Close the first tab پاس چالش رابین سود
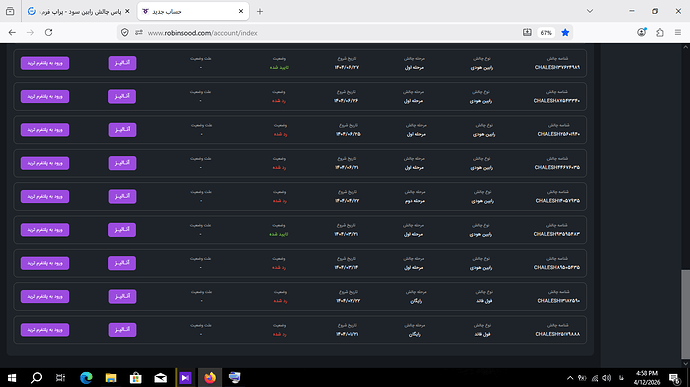The width and height of the screenshot is (690, 387). (127, 11)
